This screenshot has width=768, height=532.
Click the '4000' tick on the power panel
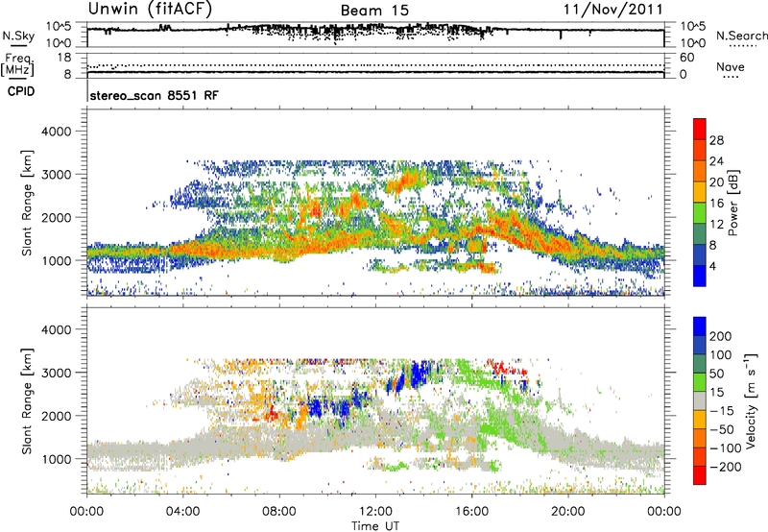[56, 132]
